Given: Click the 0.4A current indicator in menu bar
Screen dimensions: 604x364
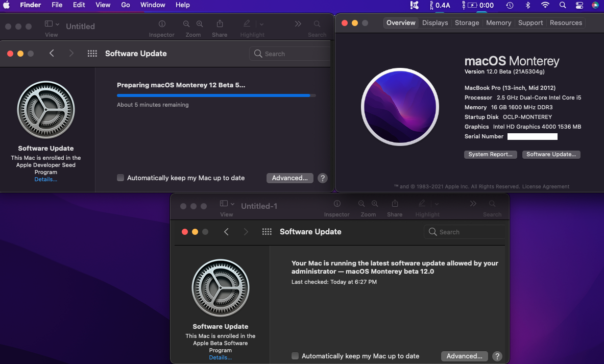Looking at the screenshot, I should tap(440, 5).
